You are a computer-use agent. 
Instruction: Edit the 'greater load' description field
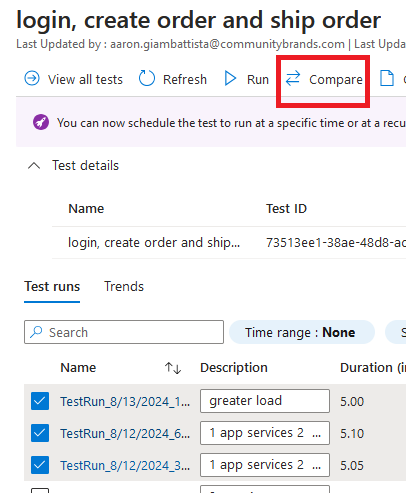[265, 401]
